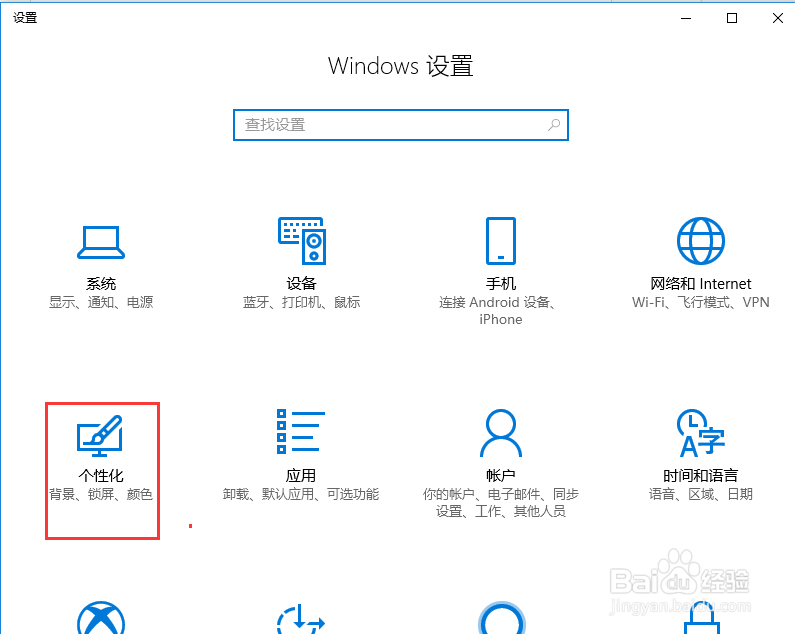Open the 网络和 Internet globe icon
The image size is (795, 634).
pos(701,241)
